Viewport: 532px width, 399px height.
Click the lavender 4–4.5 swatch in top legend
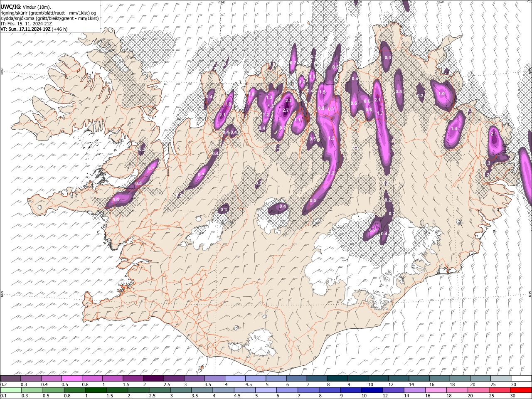(x=235, y=379)
